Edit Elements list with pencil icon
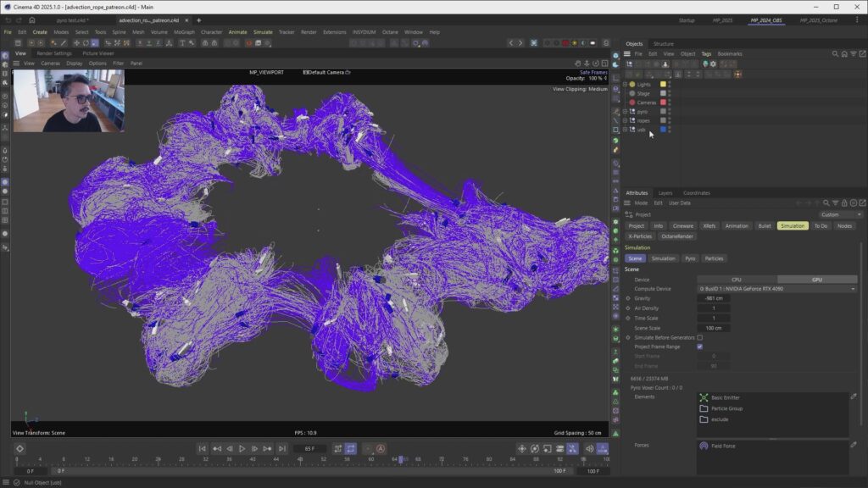Screen dimensions: 868x488 click(854, 396)
